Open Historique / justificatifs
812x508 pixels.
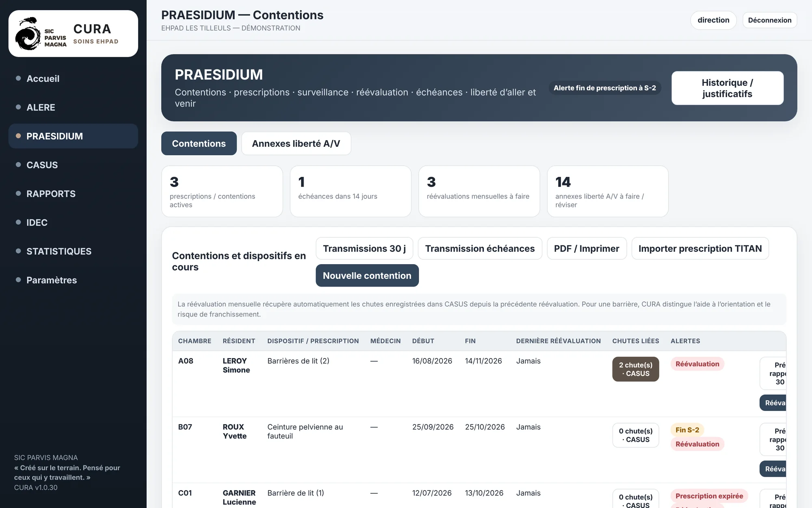point(728,88)
